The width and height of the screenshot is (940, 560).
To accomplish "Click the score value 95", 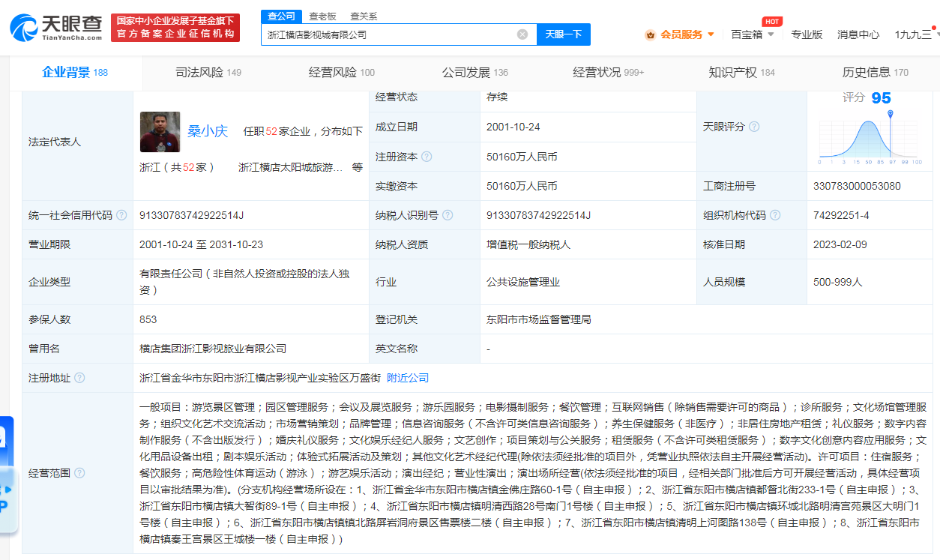I will [881, 97].
